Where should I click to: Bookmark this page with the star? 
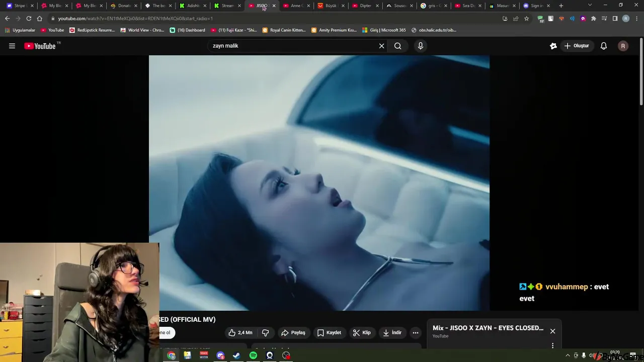(526, 19)
